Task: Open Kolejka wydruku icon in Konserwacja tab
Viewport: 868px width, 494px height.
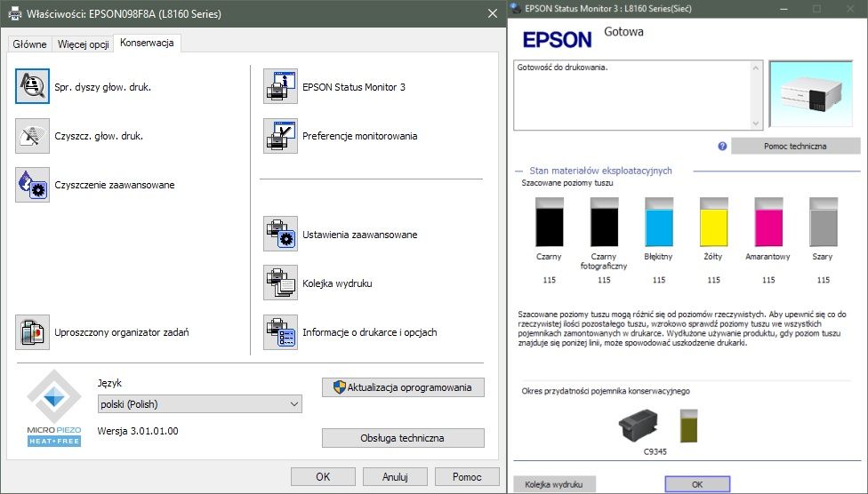Action: coord(280,283)
